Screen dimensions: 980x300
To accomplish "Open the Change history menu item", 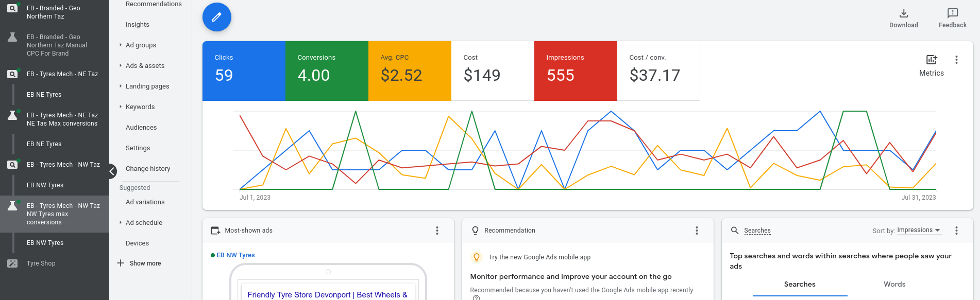I will pyautogui.click(x=148, y=169).
